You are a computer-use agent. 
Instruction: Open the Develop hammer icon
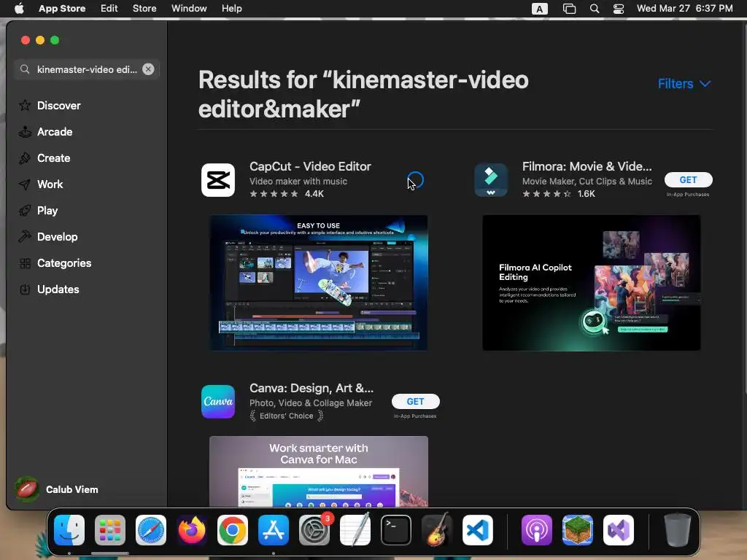pos(25,236)
